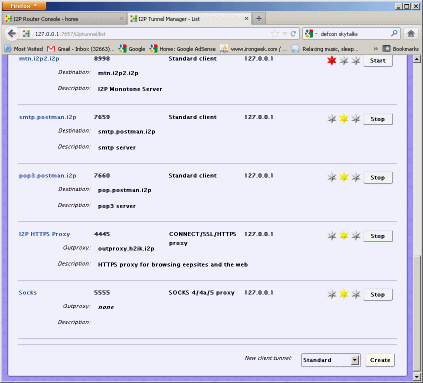Viewport: 423px width, 383px height.
Task: Open the Firefox Home page icon
Action: [411, 34]
